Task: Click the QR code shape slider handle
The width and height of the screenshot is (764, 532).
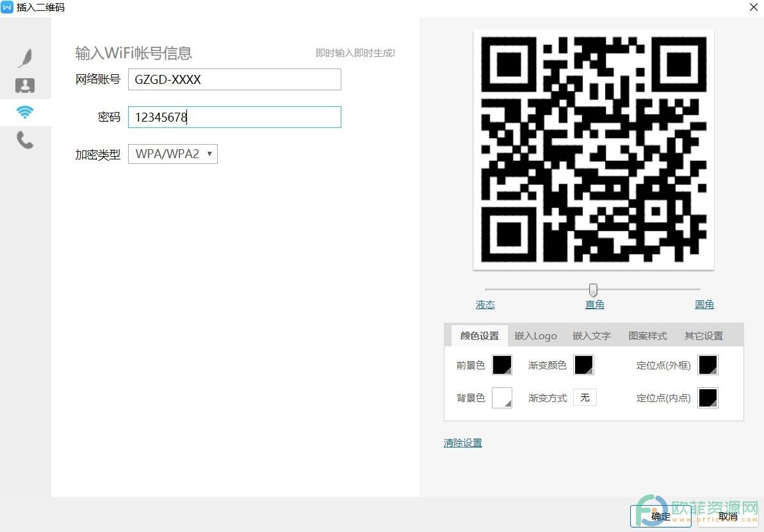Action: tap(593, 290)
